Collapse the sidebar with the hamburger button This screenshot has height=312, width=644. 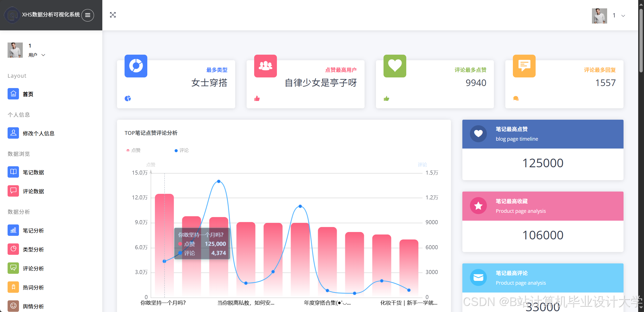(88, 15)
